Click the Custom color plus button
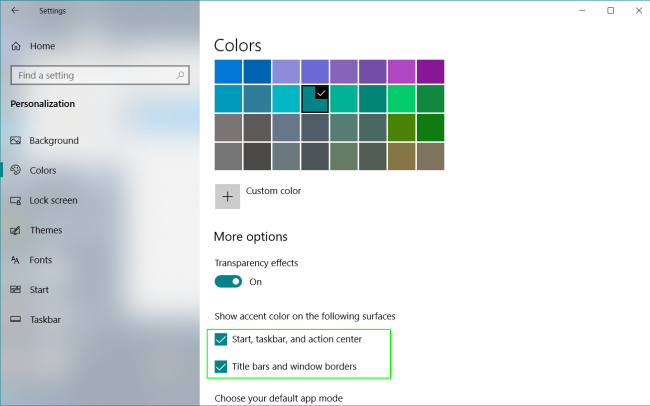 click(227, 197)
